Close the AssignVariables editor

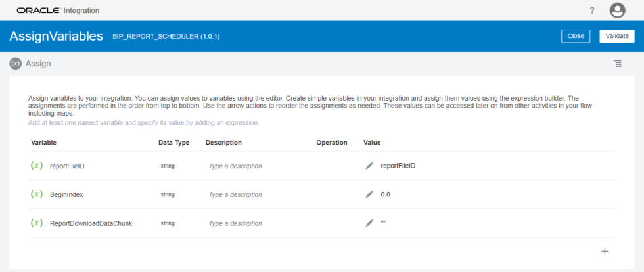576,36
